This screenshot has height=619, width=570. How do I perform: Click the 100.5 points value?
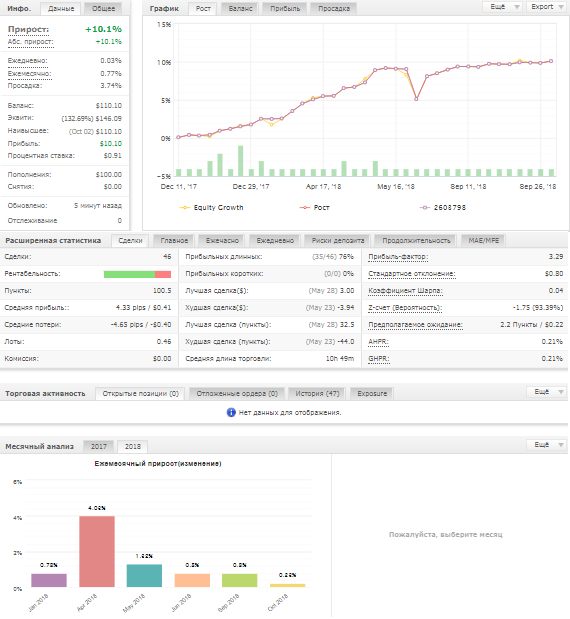(x=162, y=291)
